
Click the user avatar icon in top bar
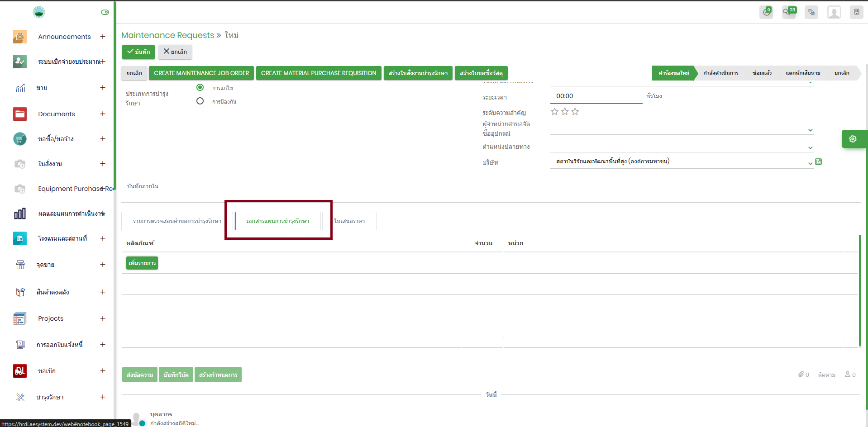834,12
